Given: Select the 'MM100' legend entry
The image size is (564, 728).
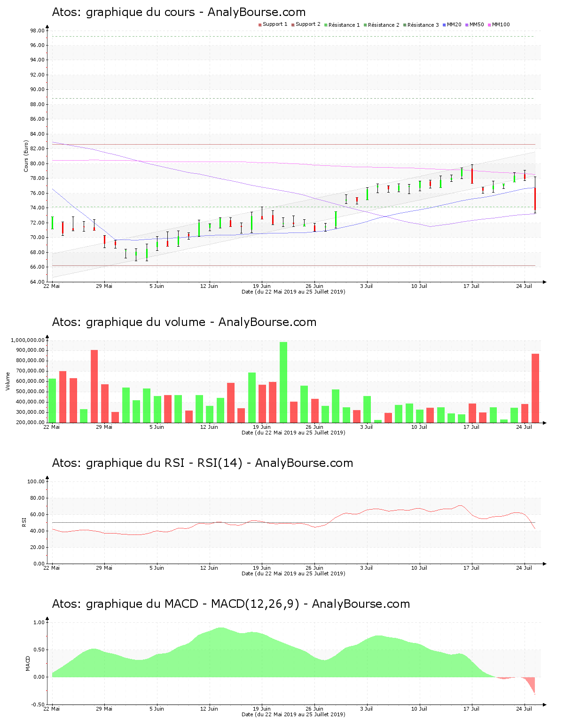Looking at the screenshot, I should point(499,24).
